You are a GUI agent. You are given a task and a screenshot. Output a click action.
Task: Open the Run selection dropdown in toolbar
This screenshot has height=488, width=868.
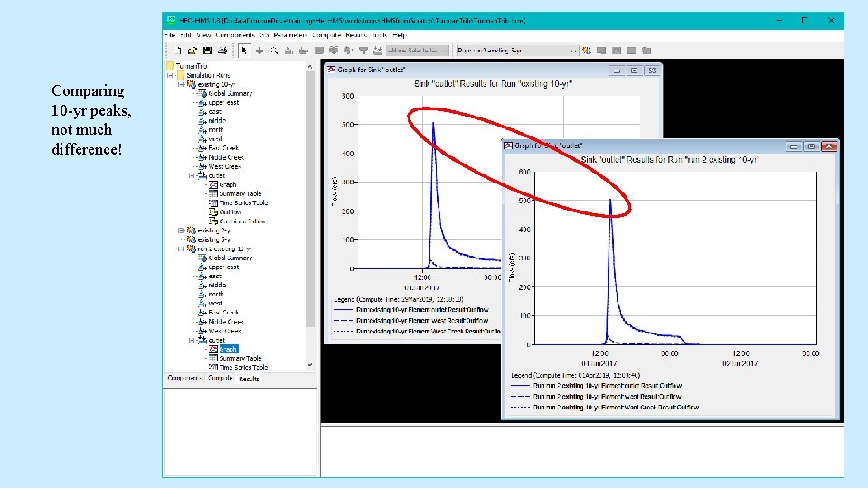pyautogui.click(x=516, y=51)
